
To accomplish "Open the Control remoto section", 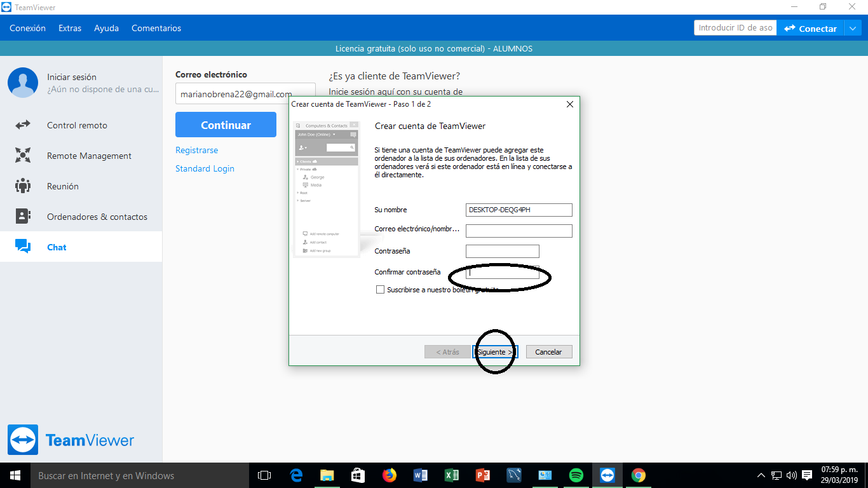I will [81, 125].
